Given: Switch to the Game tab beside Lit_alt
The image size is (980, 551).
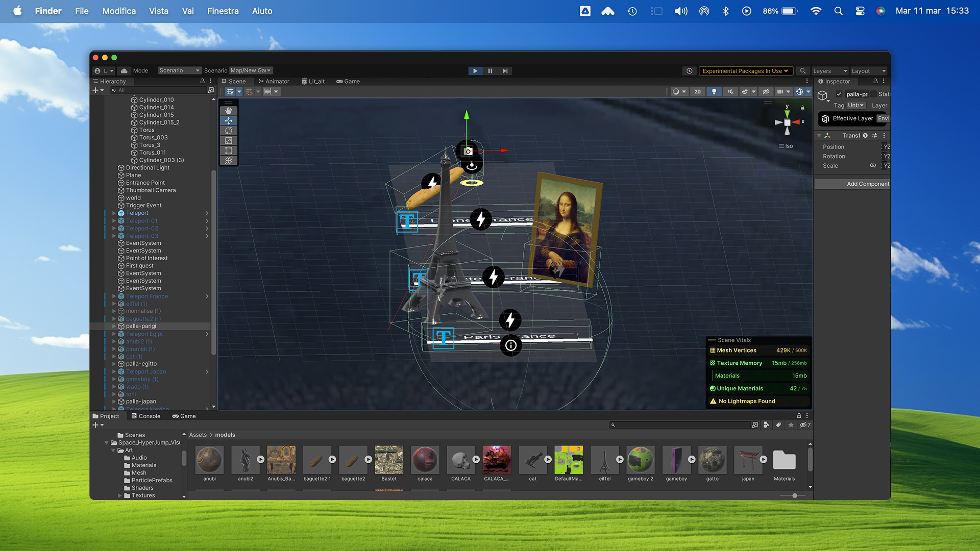Looking at the screenshot, I should (348, 82).
